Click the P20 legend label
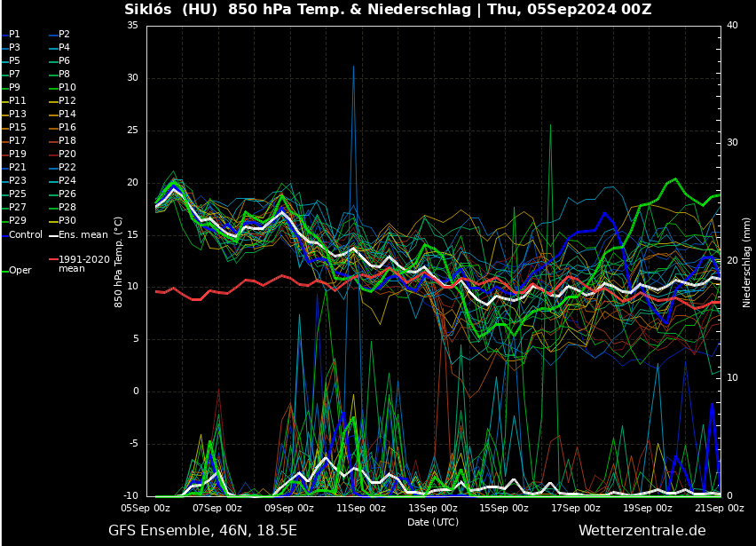Viewport: 756px width, 546px height. 67,154
